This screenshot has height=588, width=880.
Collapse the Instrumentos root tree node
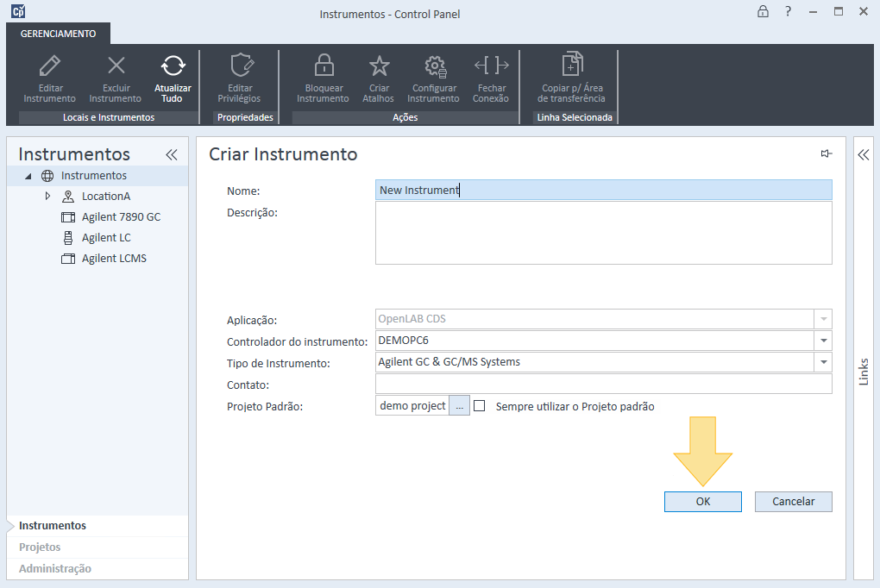pos(28,176)
